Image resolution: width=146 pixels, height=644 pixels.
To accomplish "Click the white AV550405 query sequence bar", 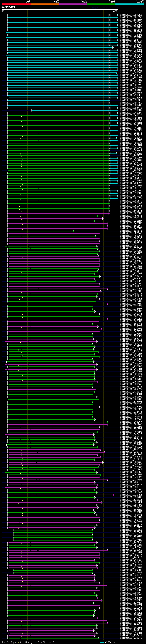I will pos(60,9).
